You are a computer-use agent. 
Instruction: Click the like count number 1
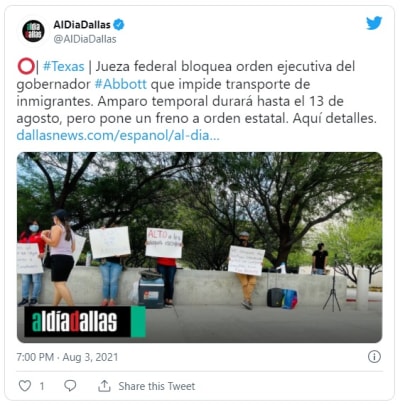click(42, 386)
